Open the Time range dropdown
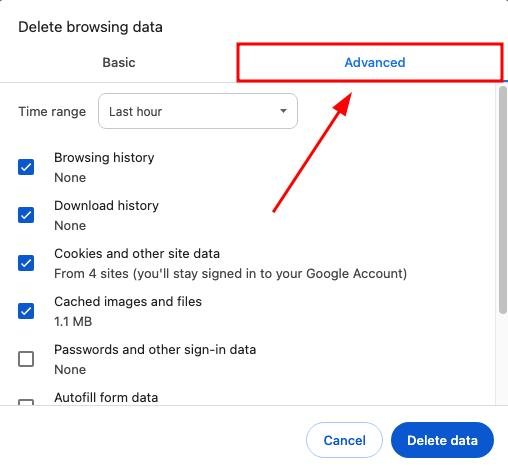Viewport: 508px width, 472px height. pyautogui.click(x=198, y=111)
